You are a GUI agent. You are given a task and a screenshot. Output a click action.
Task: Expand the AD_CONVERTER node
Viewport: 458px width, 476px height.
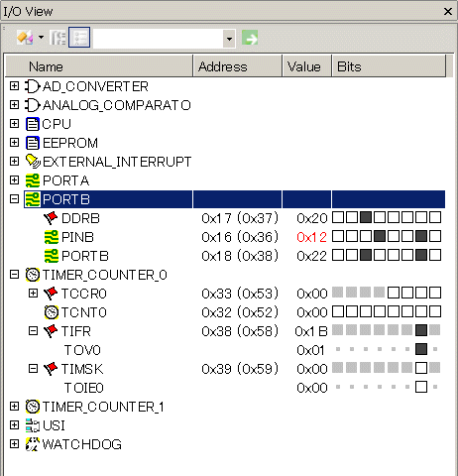coord(14,86)
